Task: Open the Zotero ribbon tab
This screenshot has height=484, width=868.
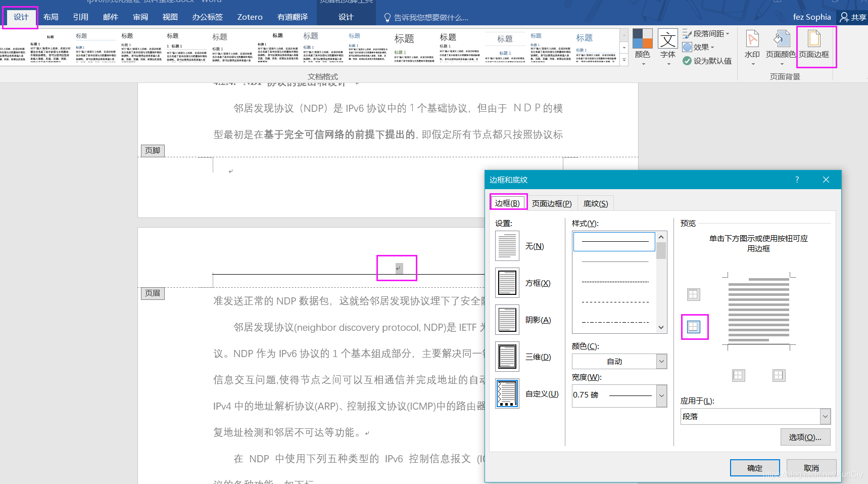Action: 250,17
